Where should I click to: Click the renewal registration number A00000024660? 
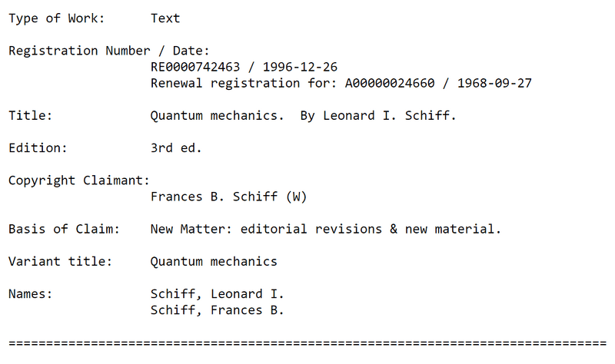coord(390,83)
